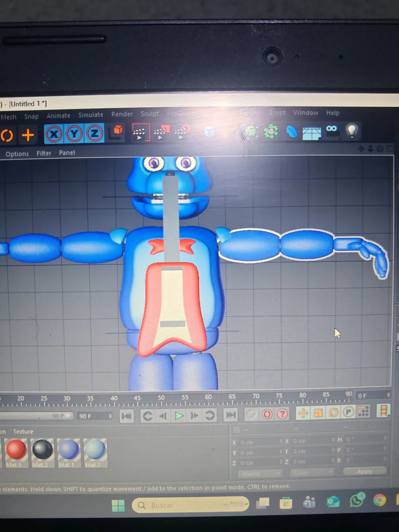The height and width of the screenshot is (532, 399).
Task: Click the Apply coordinates button
Action: [365, 471]
